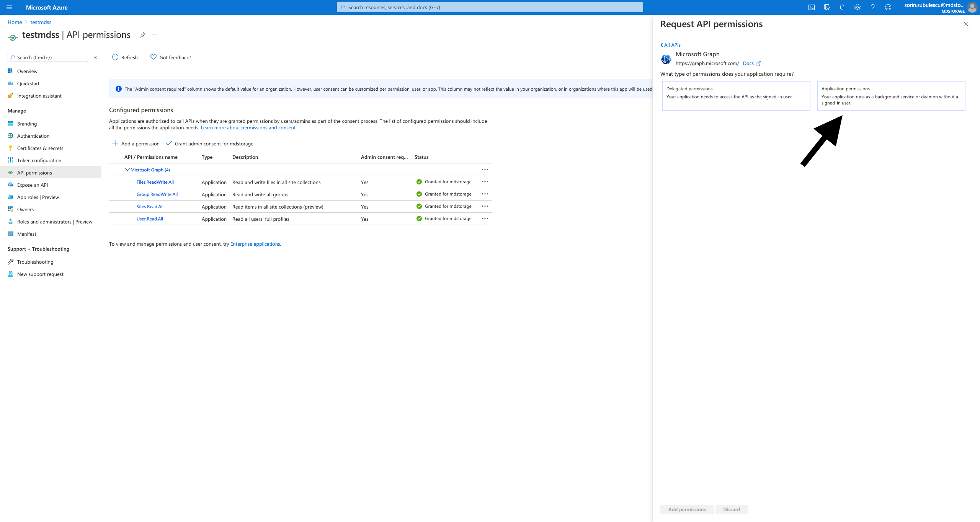
Task: Click Got feedback? in toolbar
Action: [171, 57]
